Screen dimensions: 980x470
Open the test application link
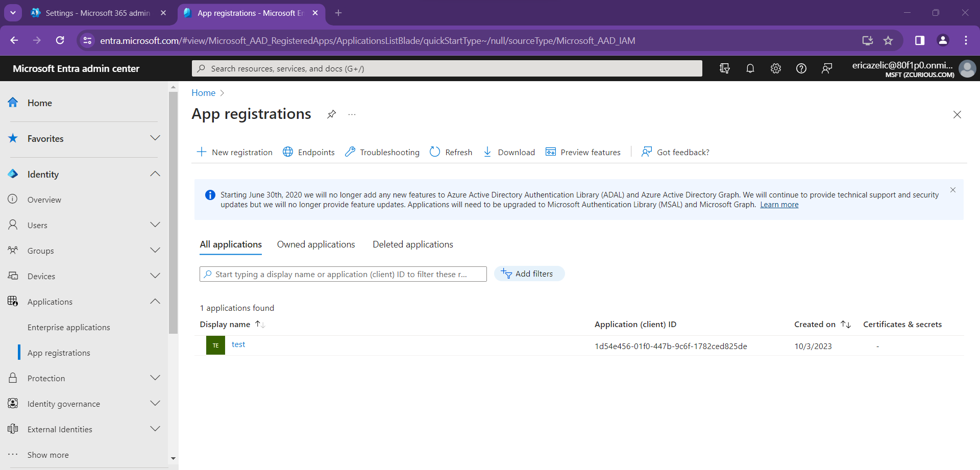click(238, 344)
